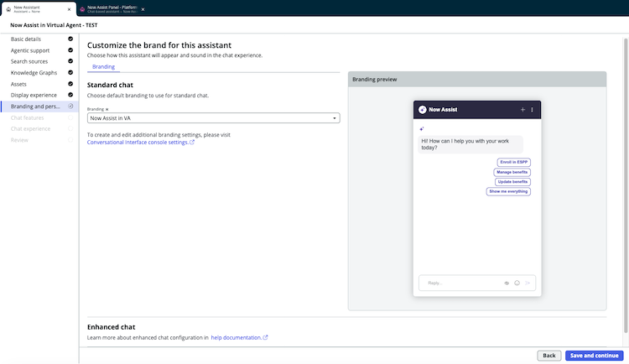Viewport: 629px width, 364px height.
Task: Click the Review step
Action: [19, 140]
